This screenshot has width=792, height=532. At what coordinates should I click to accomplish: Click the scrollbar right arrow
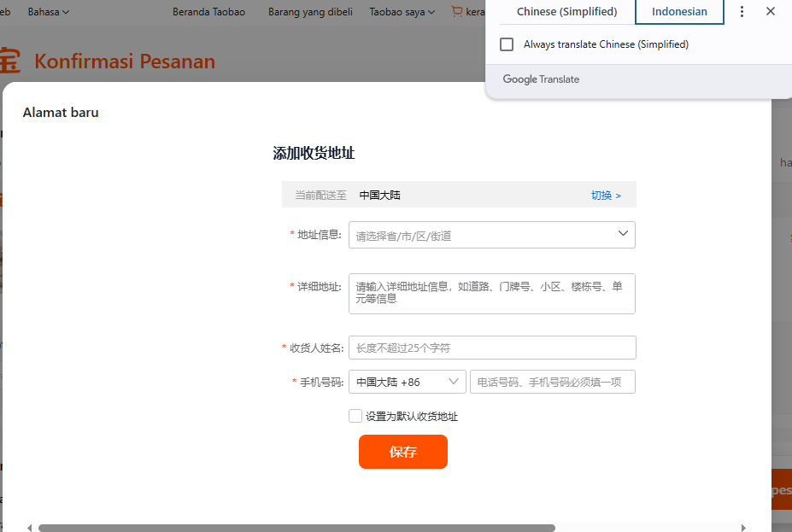742,529
